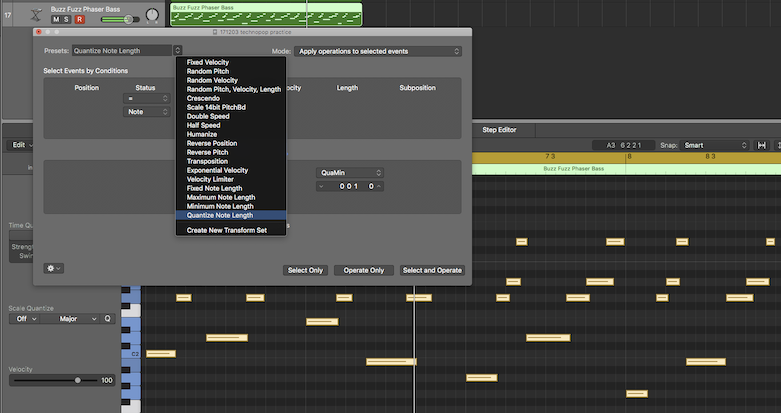Click the Subposition column header
The height and width of the screenshot is (413, 781).
[x=417, y=88]
